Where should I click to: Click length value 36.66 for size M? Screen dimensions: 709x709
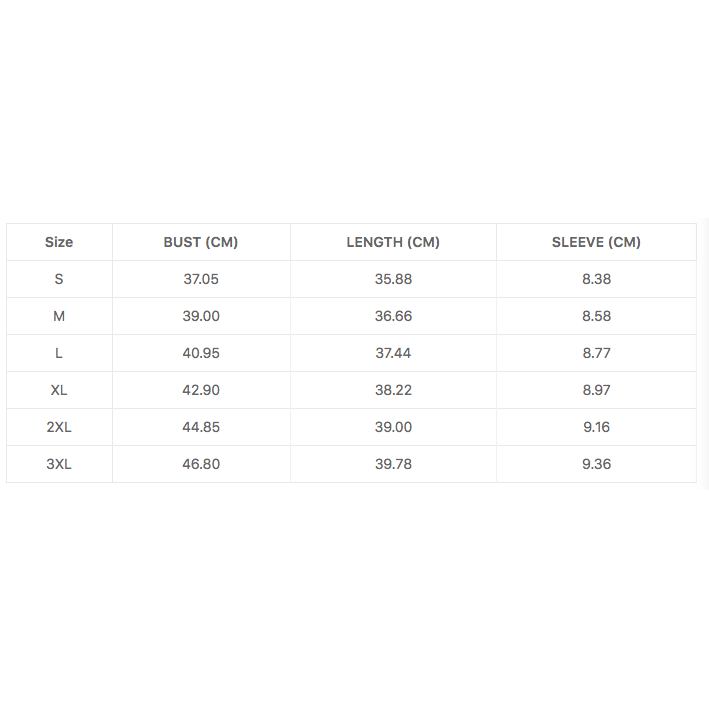tap(393, 316)
